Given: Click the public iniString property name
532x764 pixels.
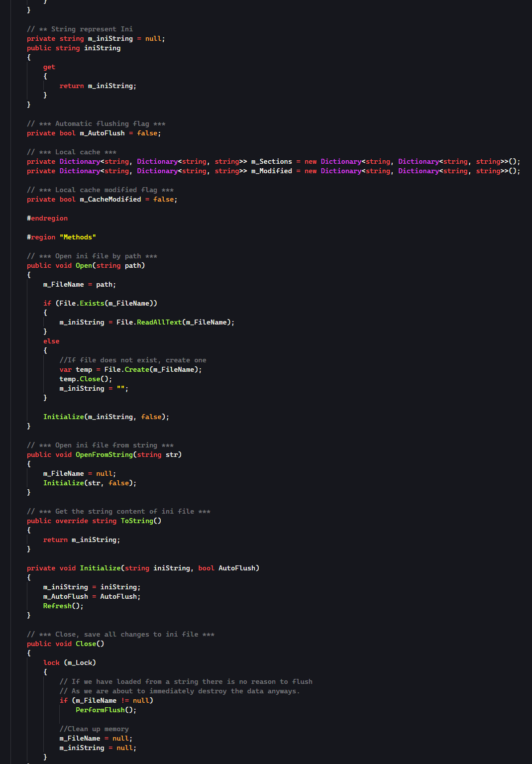Looking at the screenshot, I should (102, 48).
